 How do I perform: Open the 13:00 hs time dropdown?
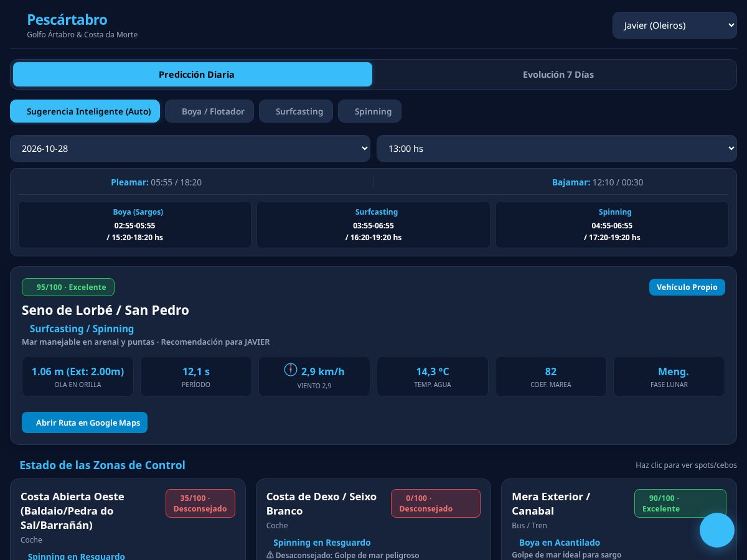pos(557,149)
